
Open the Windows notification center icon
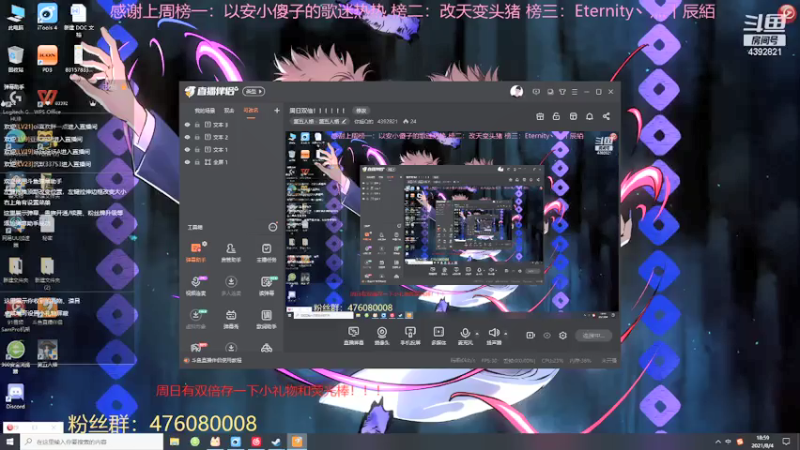coord(786,442)
